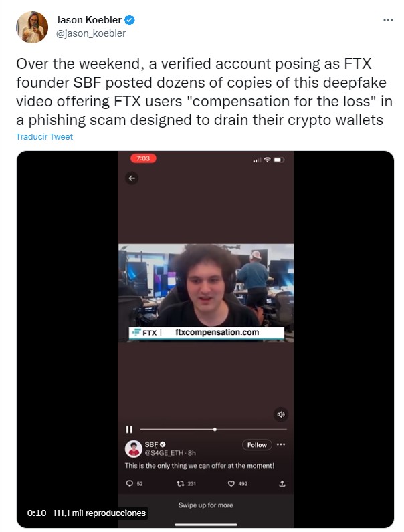Click the reply icon with 52

(129, 483)
